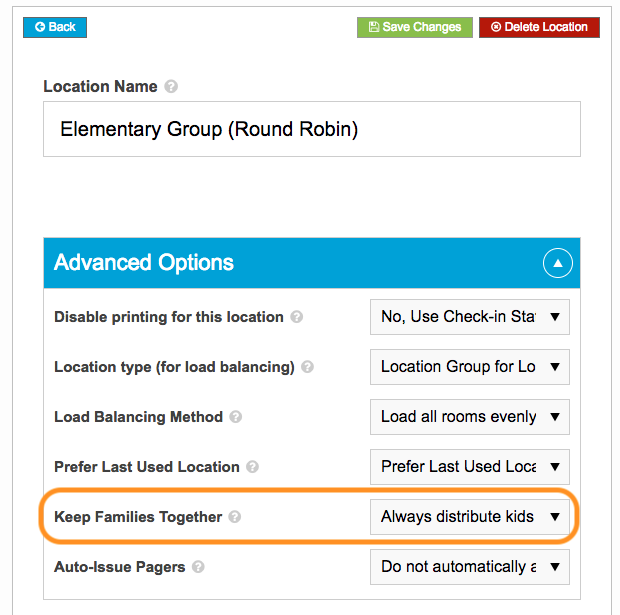620x615 pixels.
Task: Open Load Balancing Method dropdown
Action: (x=470, y=417)
